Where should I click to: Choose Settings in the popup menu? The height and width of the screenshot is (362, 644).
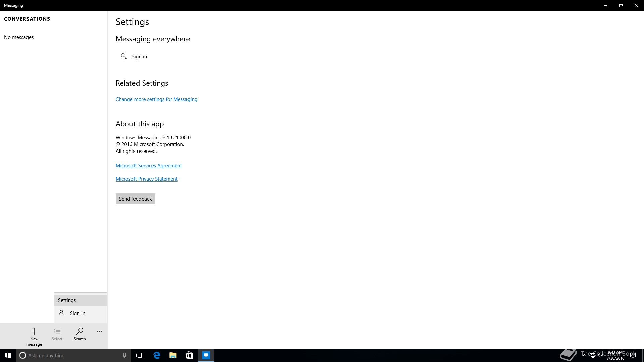click(80, 300)
